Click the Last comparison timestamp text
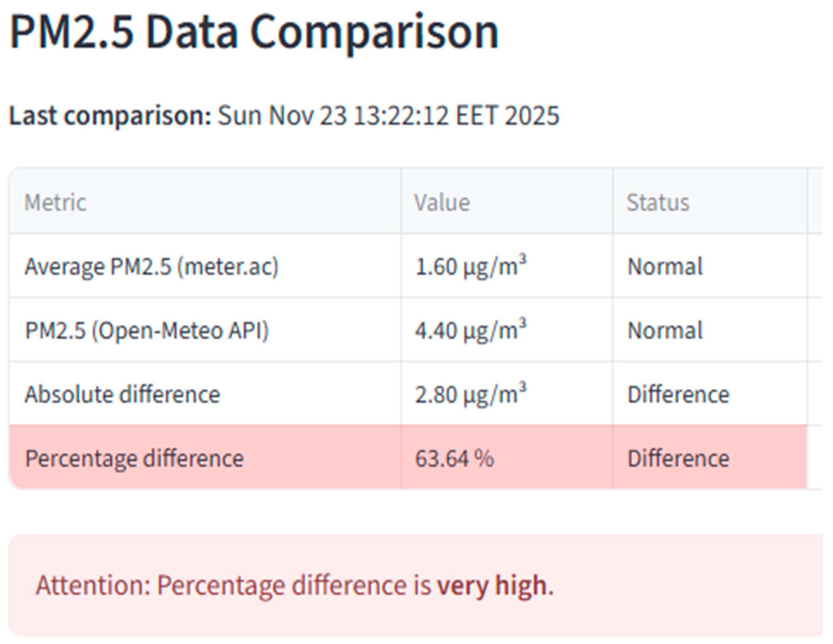Viewport: 833px width, 644px height. tap(388, 115)
